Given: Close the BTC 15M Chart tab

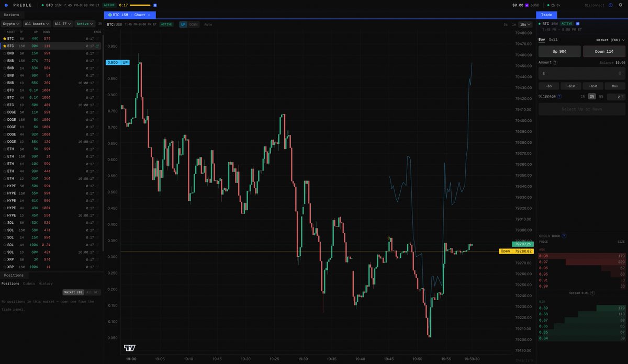Looking at the screenshot, I should (149, 15).
